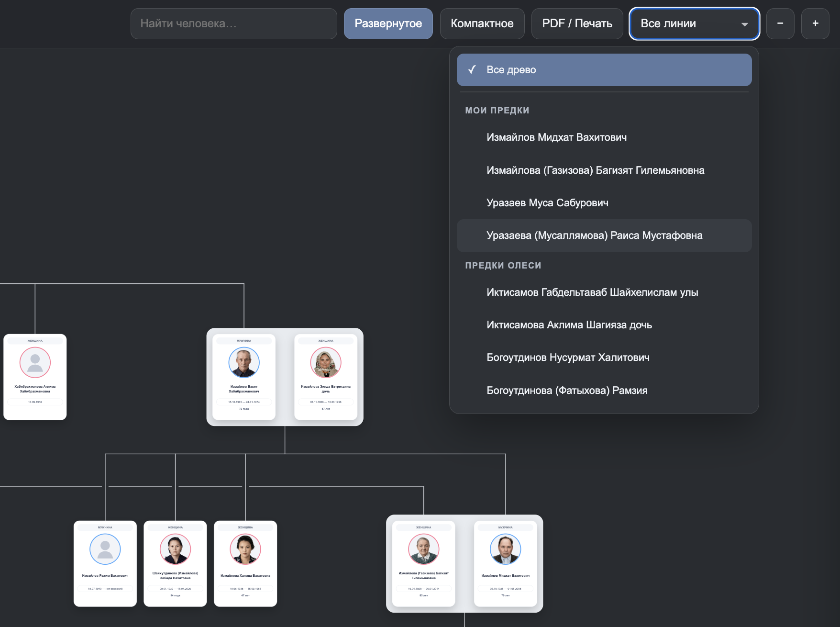Click photo of Измайлов Вахит Хабибрахманович
This screenshot has width=840, height=627.
tap(244, 362)
